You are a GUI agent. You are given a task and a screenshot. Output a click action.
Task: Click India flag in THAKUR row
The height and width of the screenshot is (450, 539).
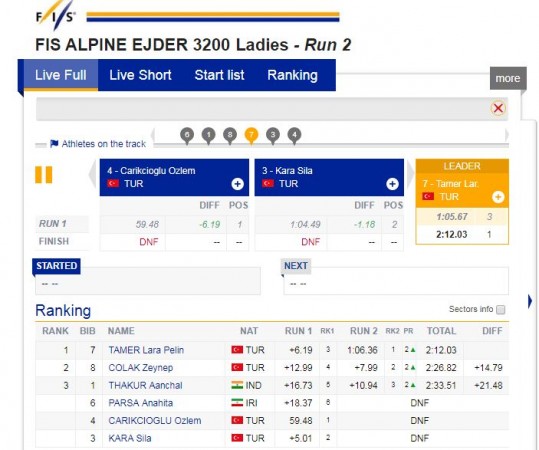[237, 385]
